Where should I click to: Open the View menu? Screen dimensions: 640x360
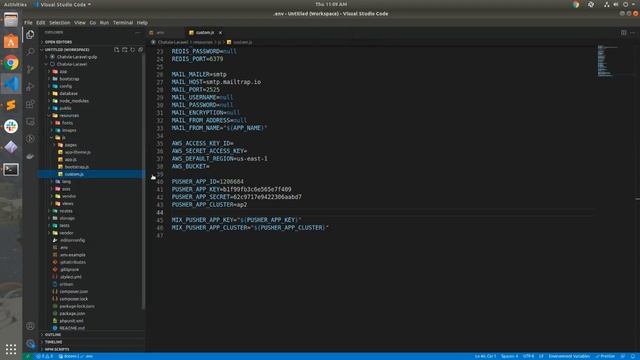point(80,23)
